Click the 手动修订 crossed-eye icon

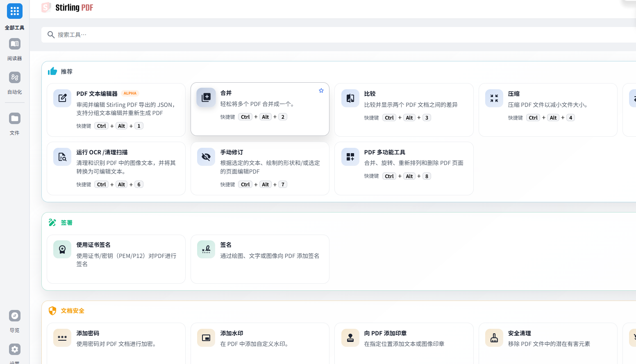pos(206,157)
